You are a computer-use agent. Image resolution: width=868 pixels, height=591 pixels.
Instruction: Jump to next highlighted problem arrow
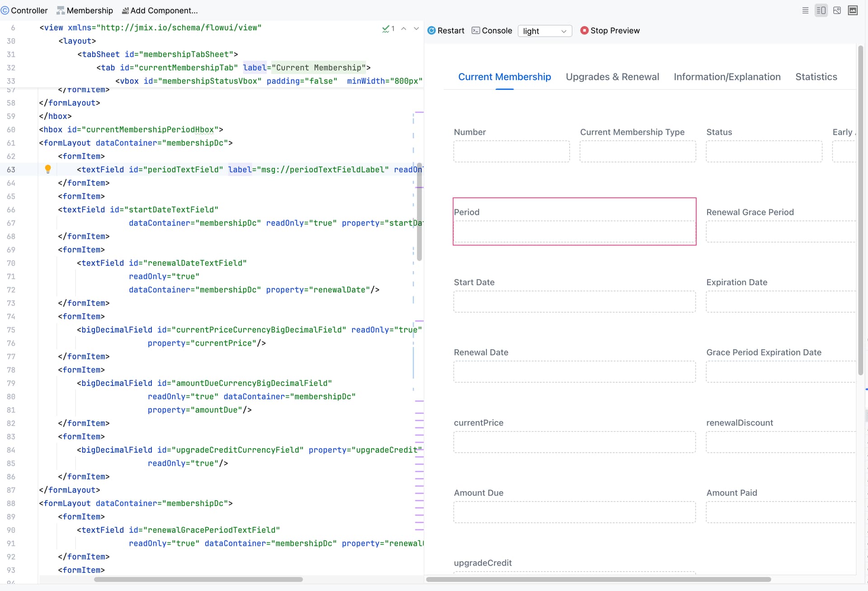coord(416,28)
